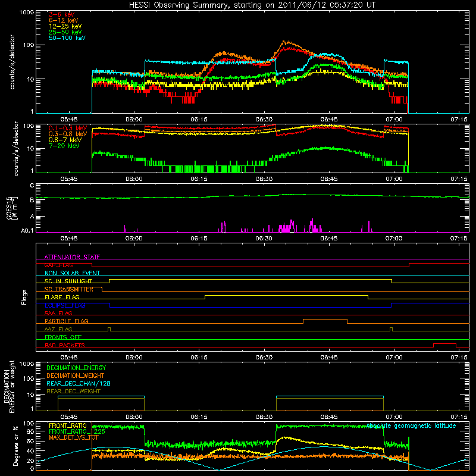Click the HESSI Observing Summary title
The height and width of the screenshot is (476, 476).
(x=252, y=5)
